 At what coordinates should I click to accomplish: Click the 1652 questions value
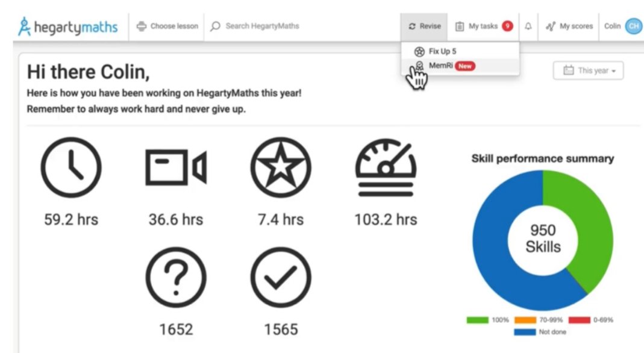pyautogui.click(x=176, y=329)
